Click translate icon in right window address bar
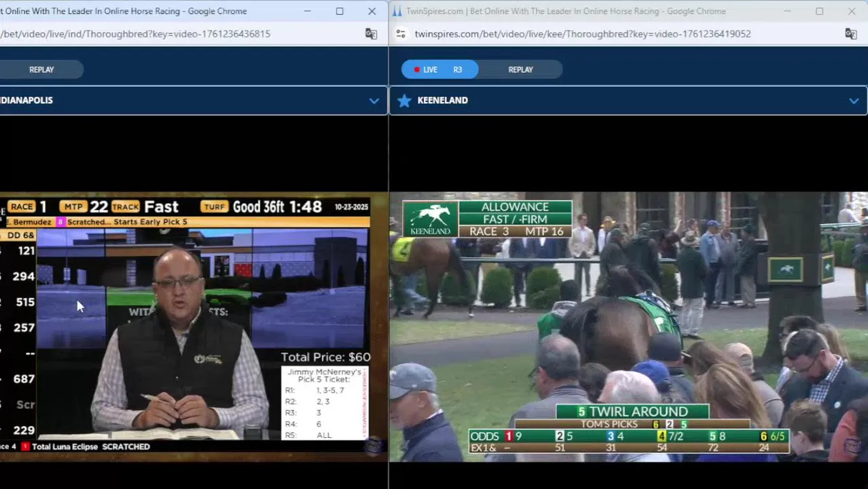Image resolution: width=868 pixels, height=489 pixels. tap(850, 34)
